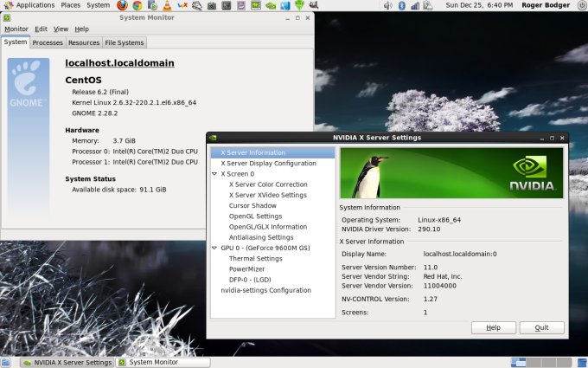Switch to the Resources tab
This screenshot has height=368, width=588.
pos(84,42)
